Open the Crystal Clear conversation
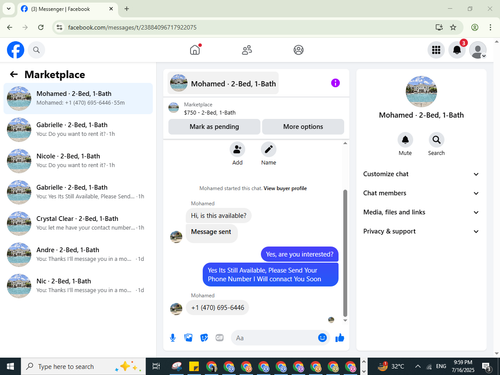 78,223
